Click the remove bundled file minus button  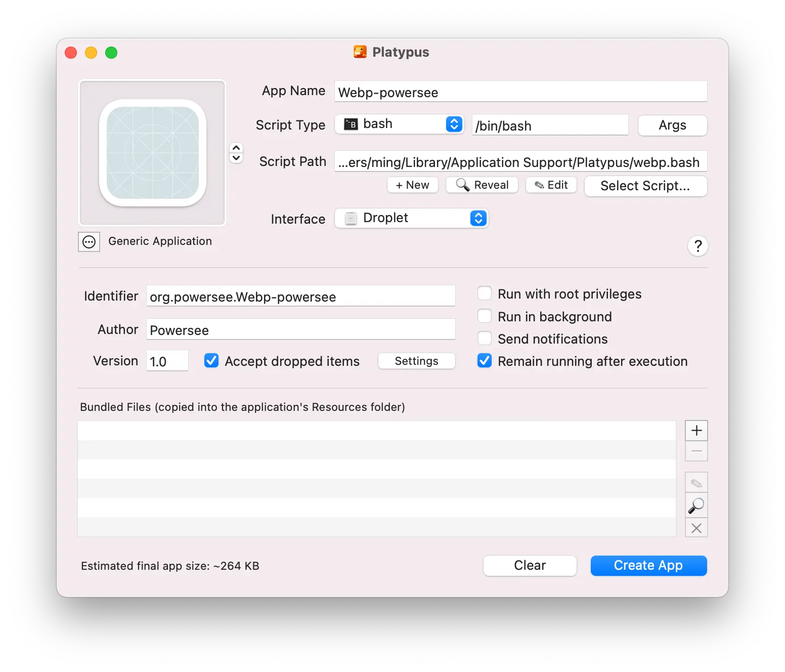(x=696, y=451)
